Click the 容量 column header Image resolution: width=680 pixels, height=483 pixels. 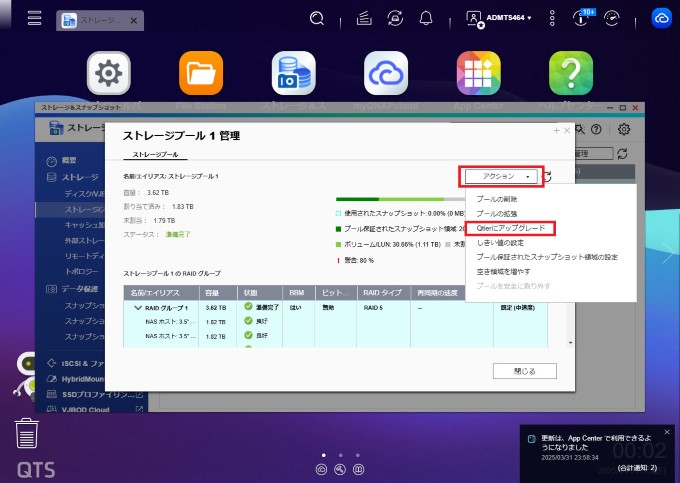click(x=218, y=293)
